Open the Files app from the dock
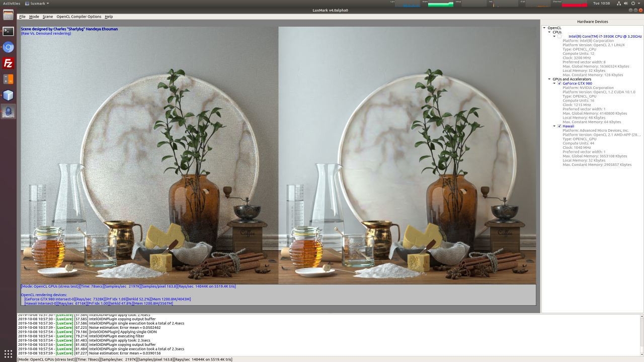The height and width of the screenshot is (362, 644). tap(8, 78)
